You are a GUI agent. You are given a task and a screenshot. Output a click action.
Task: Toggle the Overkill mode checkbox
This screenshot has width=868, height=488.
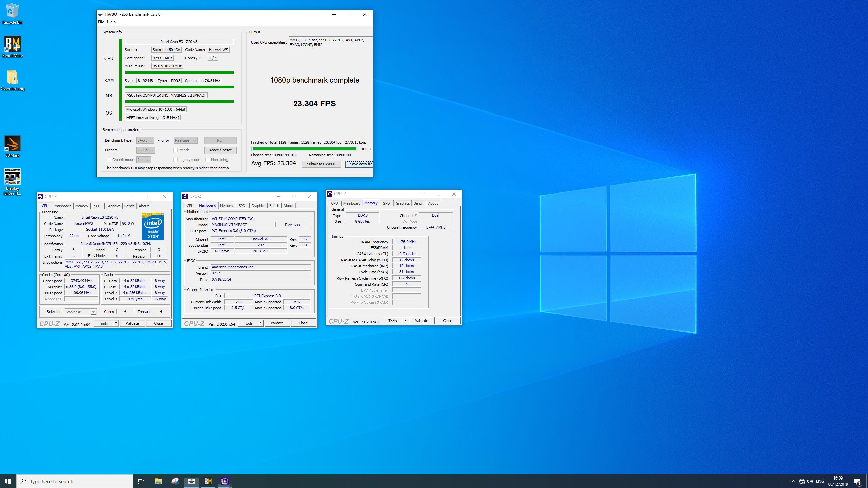coord(109,160)
